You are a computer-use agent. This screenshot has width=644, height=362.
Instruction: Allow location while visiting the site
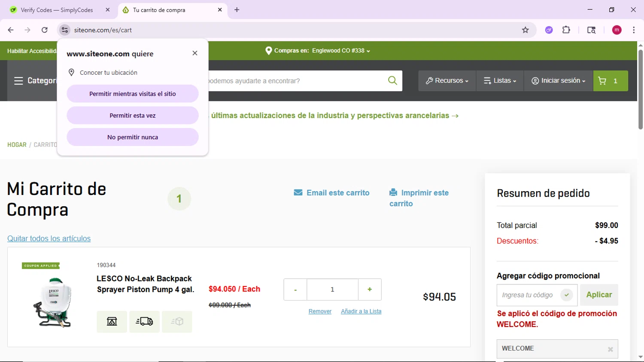133,94
